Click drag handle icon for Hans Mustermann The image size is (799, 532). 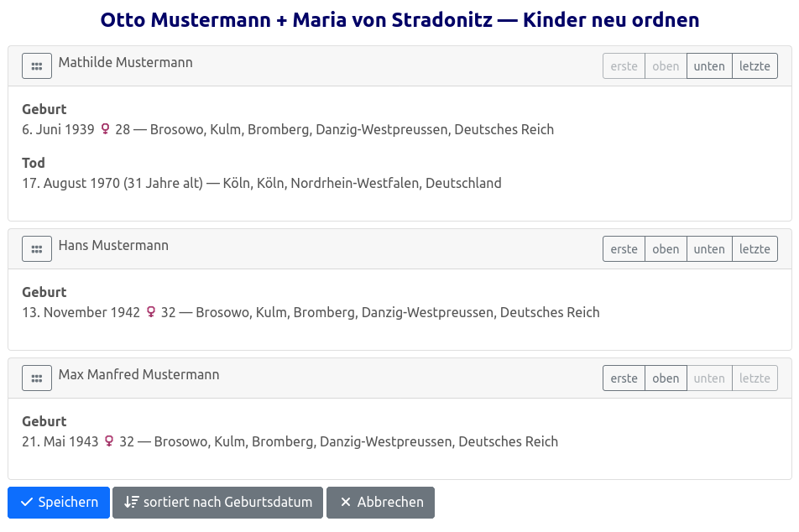pyautogui.click(x=37, y=249)
